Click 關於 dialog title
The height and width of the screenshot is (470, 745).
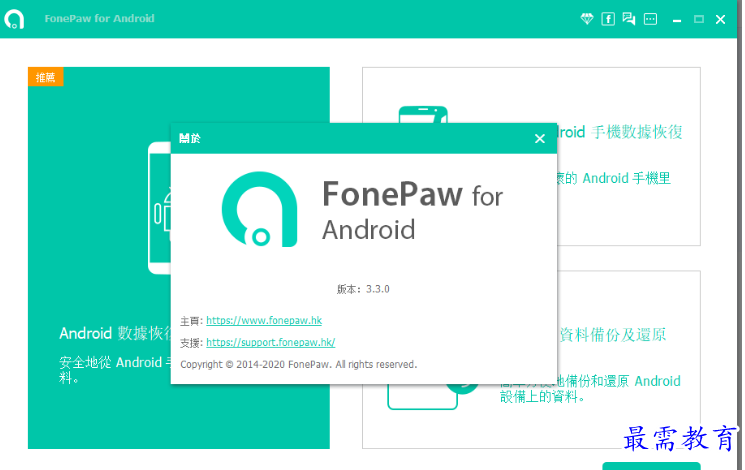190,138
